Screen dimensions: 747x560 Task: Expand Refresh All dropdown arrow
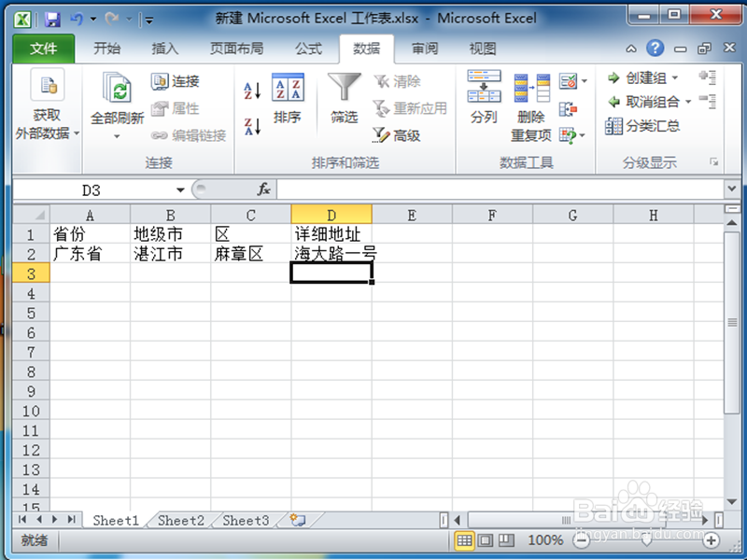tap(117, 136)
